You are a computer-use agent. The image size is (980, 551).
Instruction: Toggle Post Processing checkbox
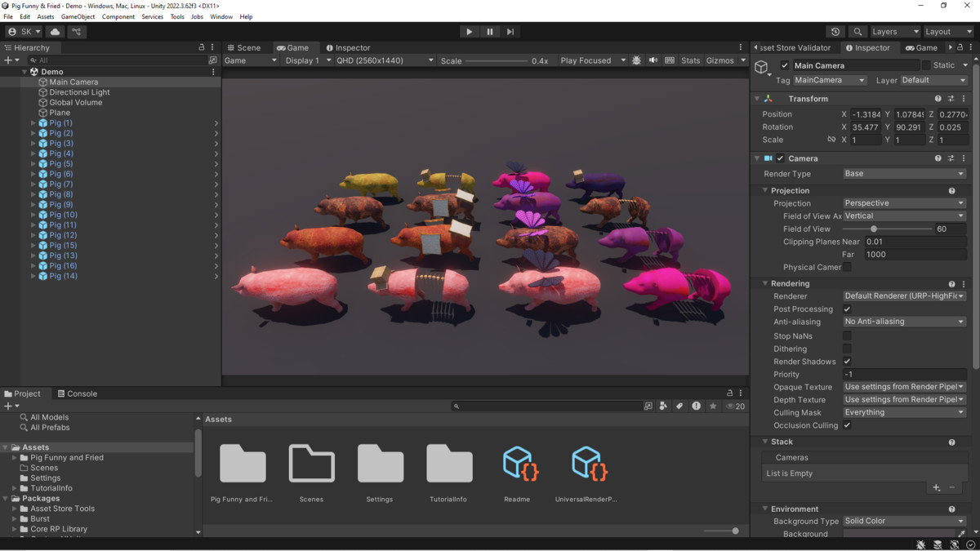point(848,309)
